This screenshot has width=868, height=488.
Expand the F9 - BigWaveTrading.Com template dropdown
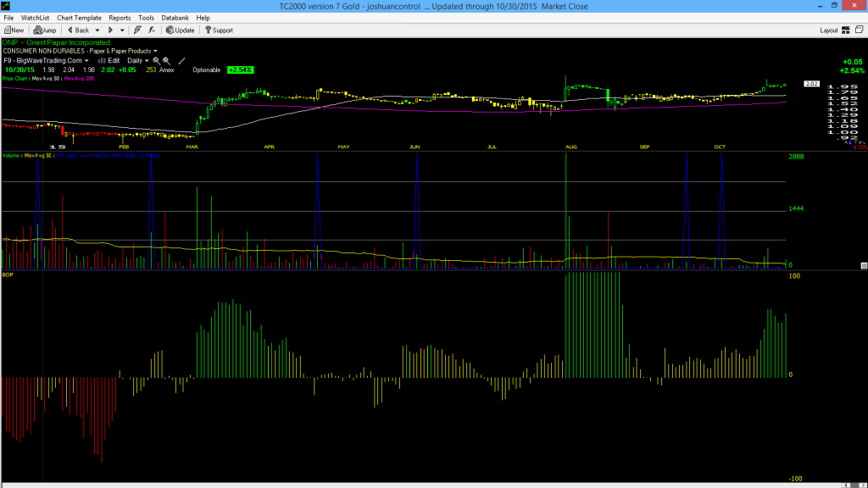coord(86,61)
